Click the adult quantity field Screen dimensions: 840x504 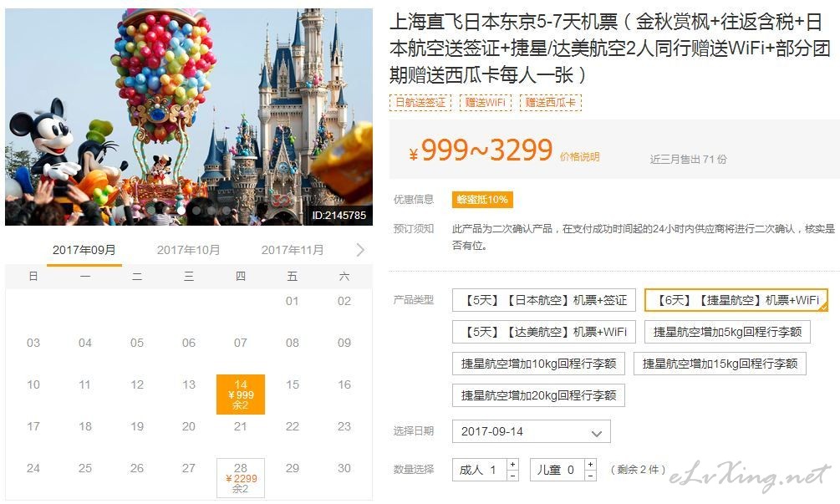tap(480, 470)
